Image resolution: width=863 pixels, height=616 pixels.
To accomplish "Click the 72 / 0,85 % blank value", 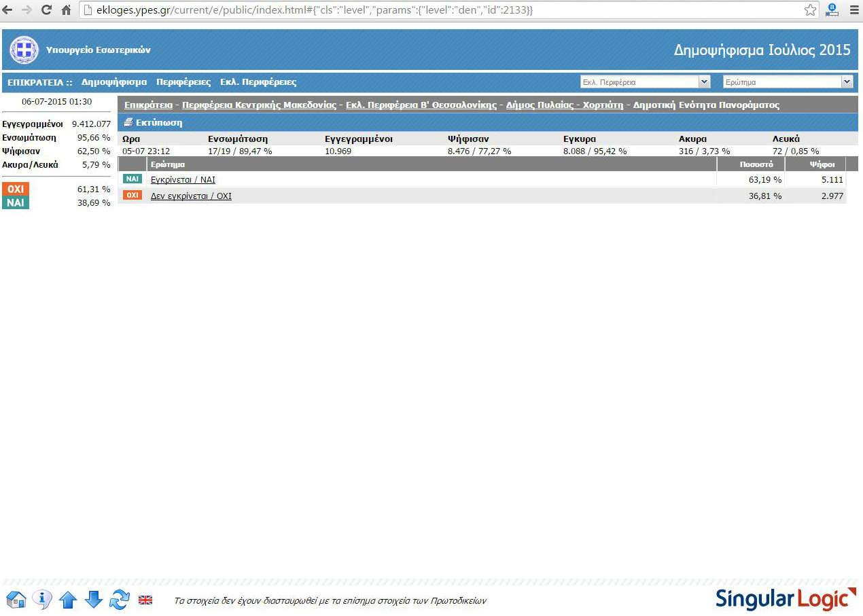I will pos(796,151).
